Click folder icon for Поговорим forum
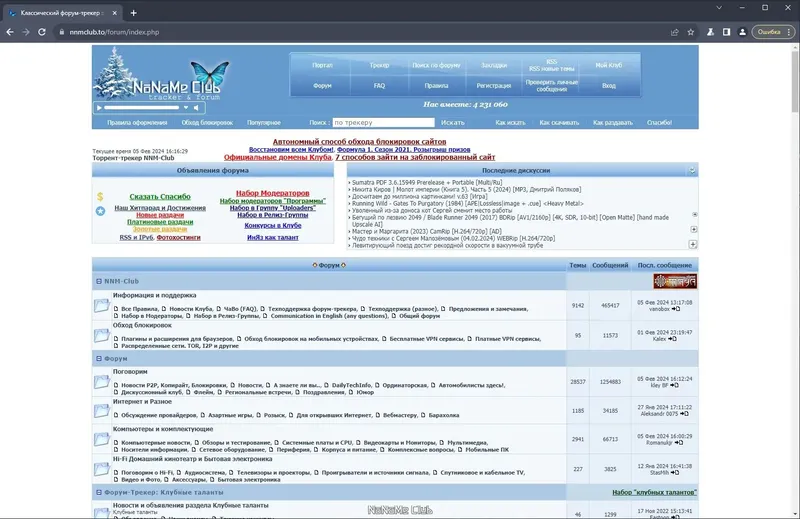This screenshot has height=519, width=800. click(102, 382)
